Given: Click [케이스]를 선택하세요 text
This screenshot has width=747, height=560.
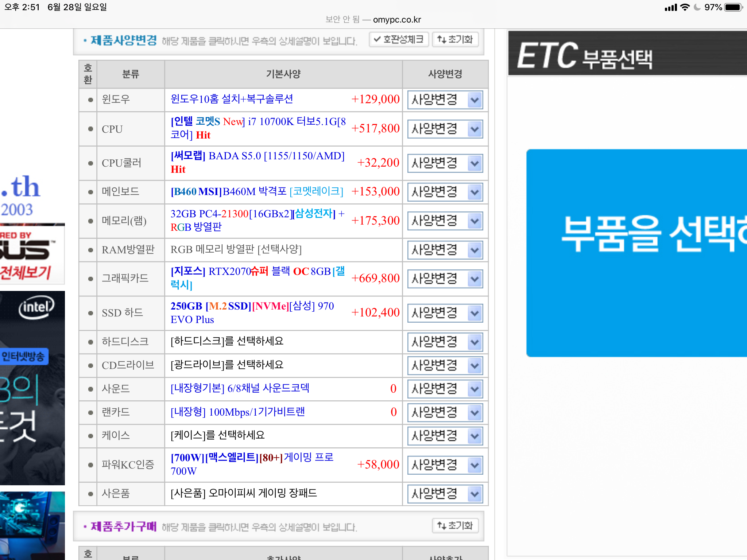Looking at the screenshot, I should [217, 435].
